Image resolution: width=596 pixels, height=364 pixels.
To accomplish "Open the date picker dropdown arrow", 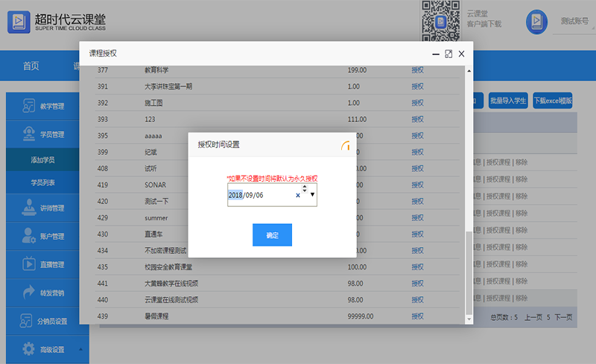I will (x=312, y=195).
